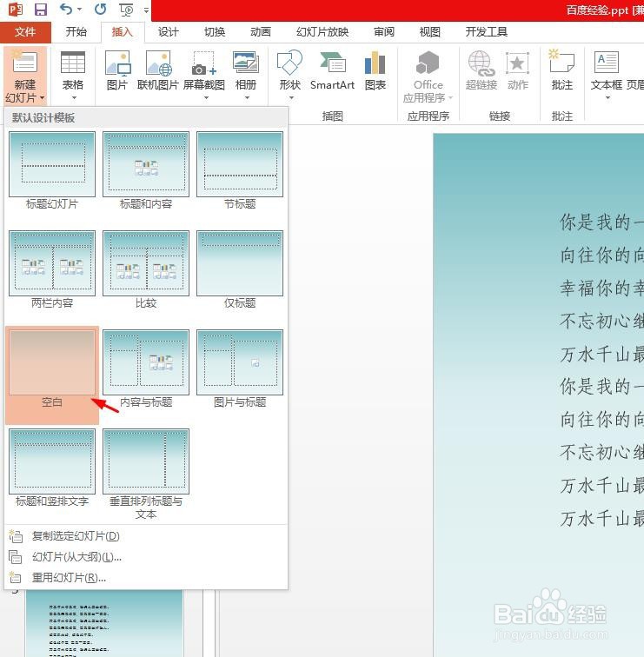The width and height of the screenshot is (644, 657).
Task: Expand the 形状 dropdown arrow
Action: click(x=292, y=98)
